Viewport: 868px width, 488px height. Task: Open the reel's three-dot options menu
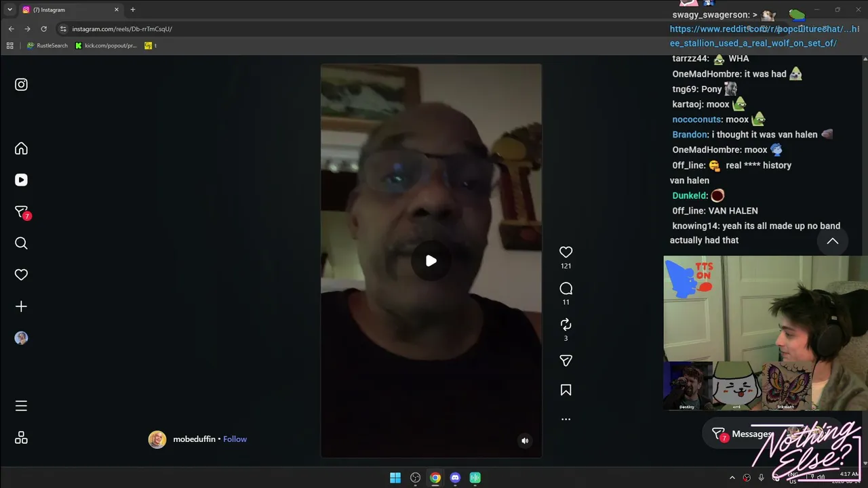coord(566,420)
